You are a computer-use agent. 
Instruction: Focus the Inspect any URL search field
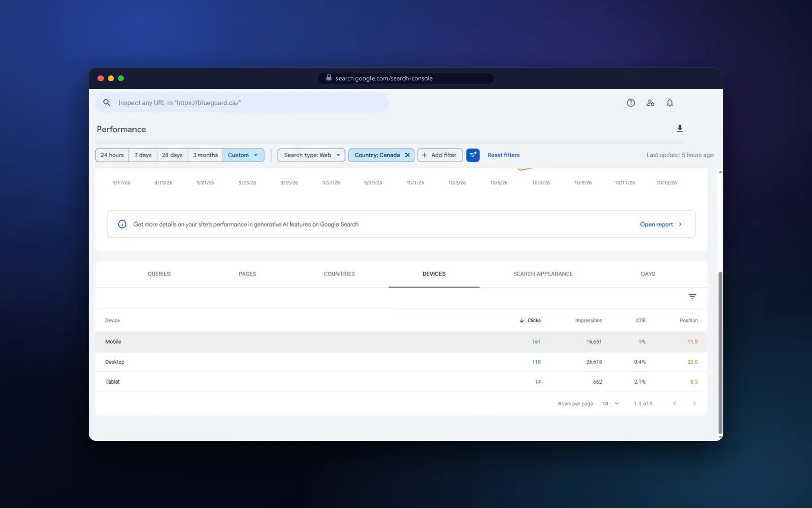[x=242, y=103]
